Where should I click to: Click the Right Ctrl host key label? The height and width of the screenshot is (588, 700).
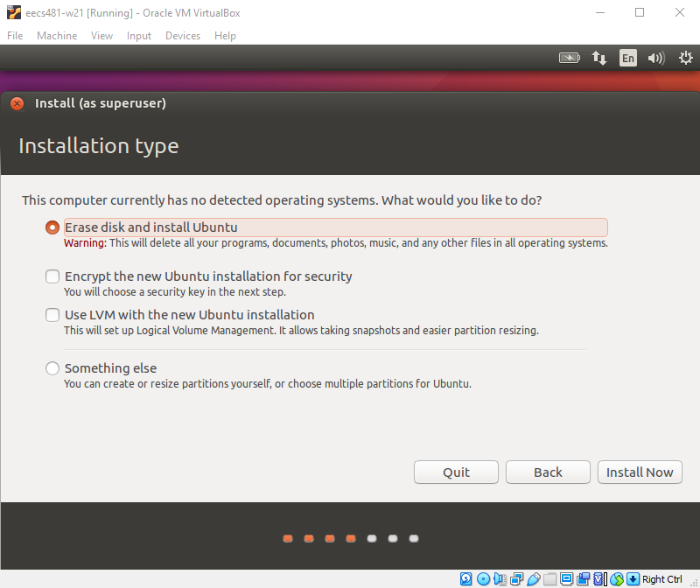click(662, 579)
